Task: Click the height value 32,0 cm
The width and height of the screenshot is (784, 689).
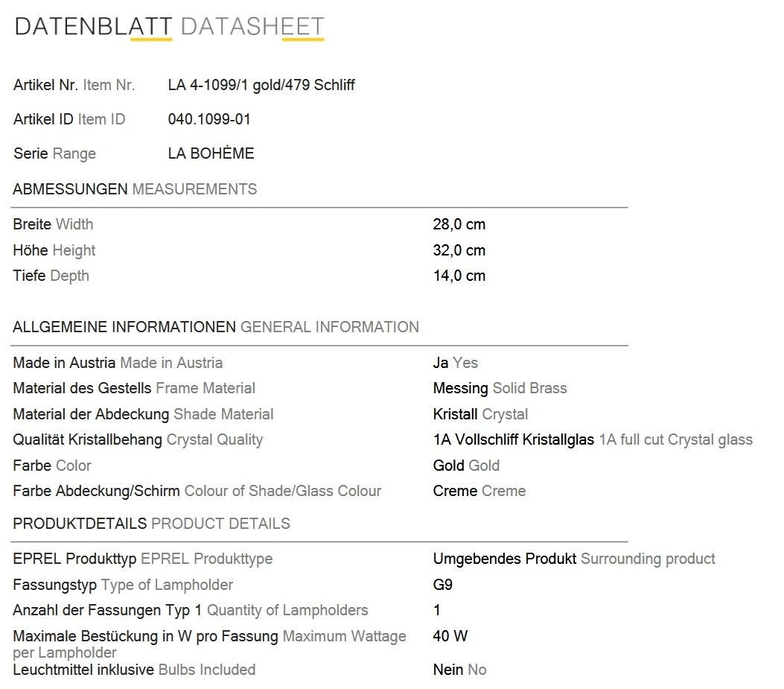Action: click(x=459, y=250)
